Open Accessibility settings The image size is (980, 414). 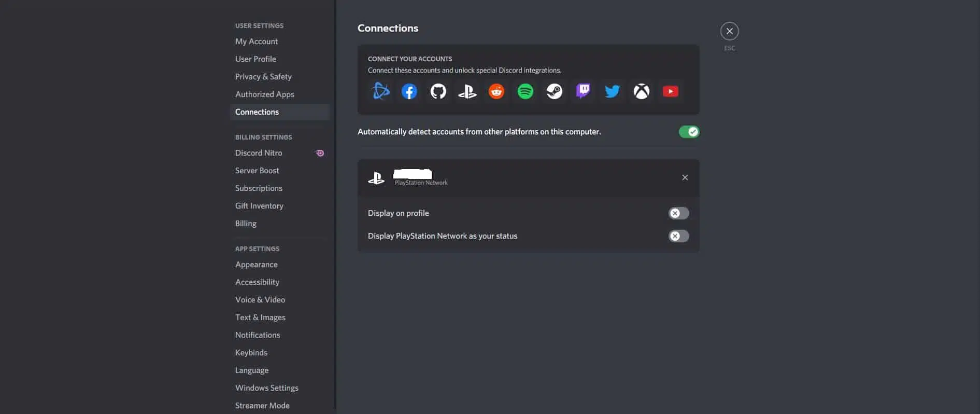coord(280,282)
